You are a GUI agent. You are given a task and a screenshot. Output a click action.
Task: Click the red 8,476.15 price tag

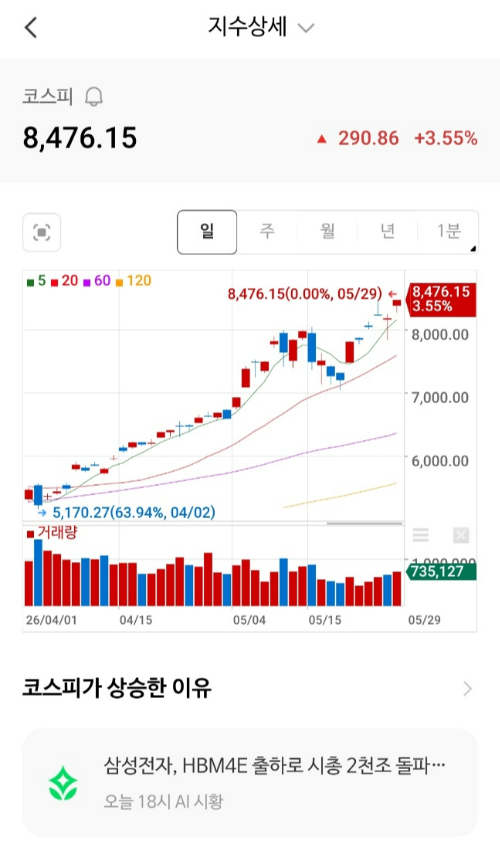click(x=441, y=299)
